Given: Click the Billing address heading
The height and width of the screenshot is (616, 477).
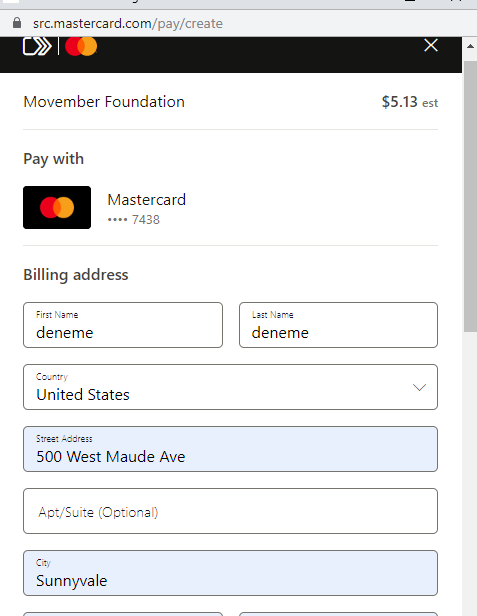Looking at the screenshot, I should click(x=76, y=275).
